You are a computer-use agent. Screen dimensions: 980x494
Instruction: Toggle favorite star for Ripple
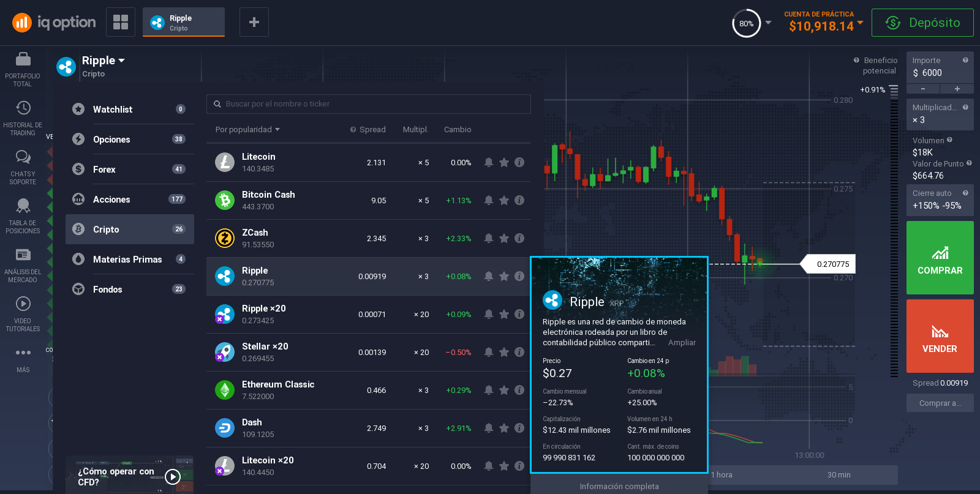[x=504, y=276]
